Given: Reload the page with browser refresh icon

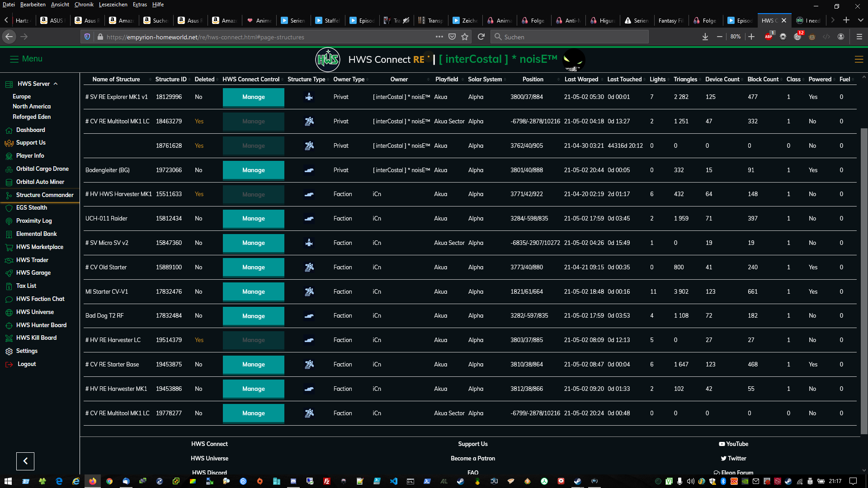Looking at the screenshot, I should (481, 37).
